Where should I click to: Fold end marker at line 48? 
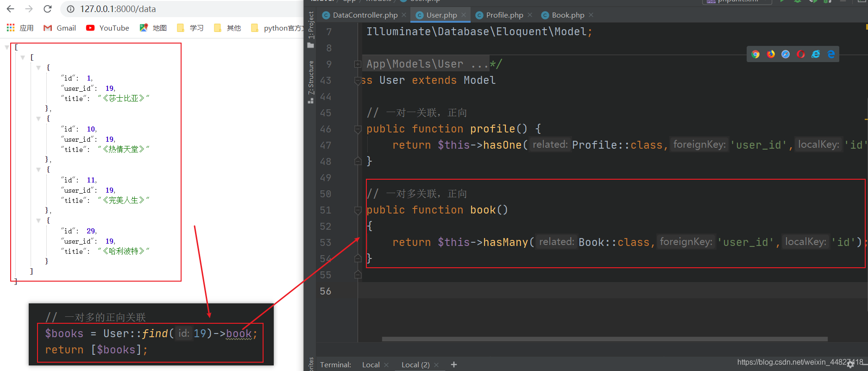pos(358,161)
